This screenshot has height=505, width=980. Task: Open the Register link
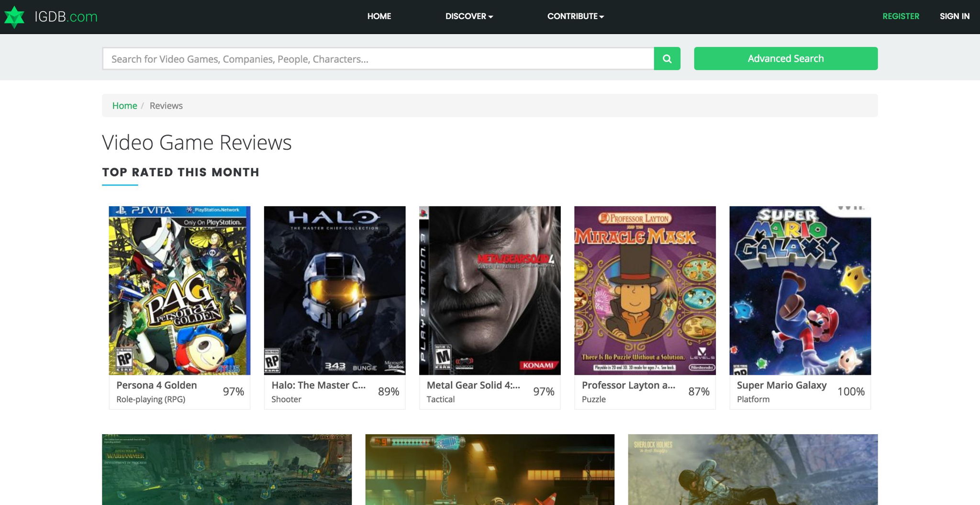(x=901, y=16)
